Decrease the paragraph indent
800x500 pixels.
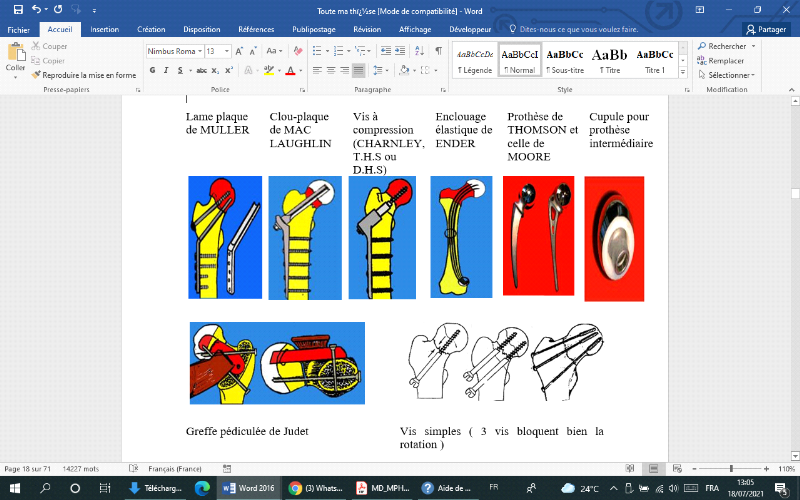coord(386,51)
